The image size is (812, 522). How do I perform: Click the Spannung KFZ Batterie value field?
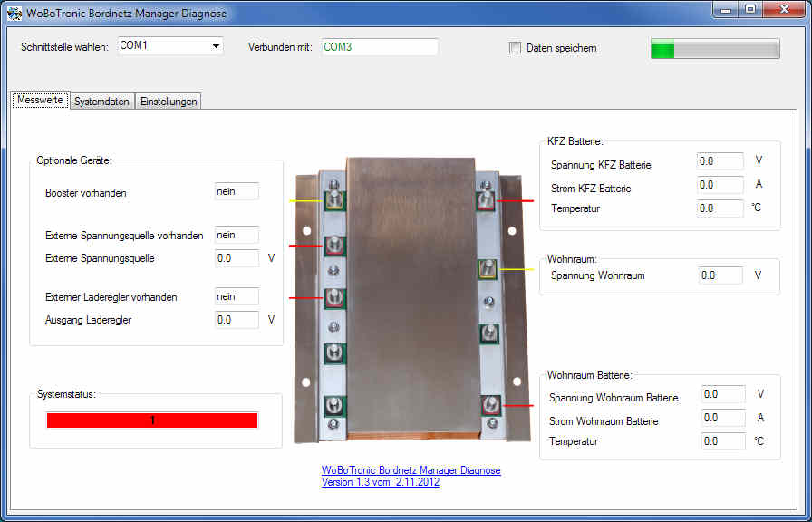coord(720,161)
